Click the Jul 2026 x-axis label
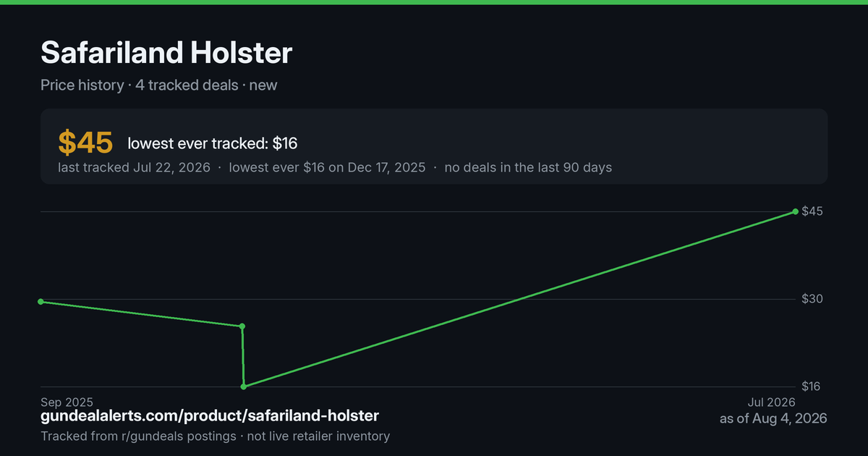The height and width of the screenshot is (456, 868). pos(771,402)
